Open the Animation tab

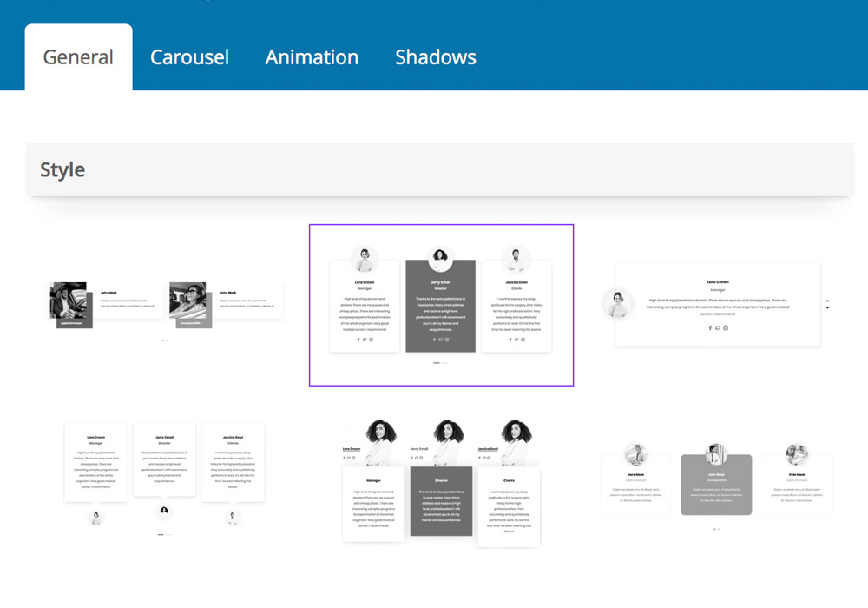click(x=312, y=57)
